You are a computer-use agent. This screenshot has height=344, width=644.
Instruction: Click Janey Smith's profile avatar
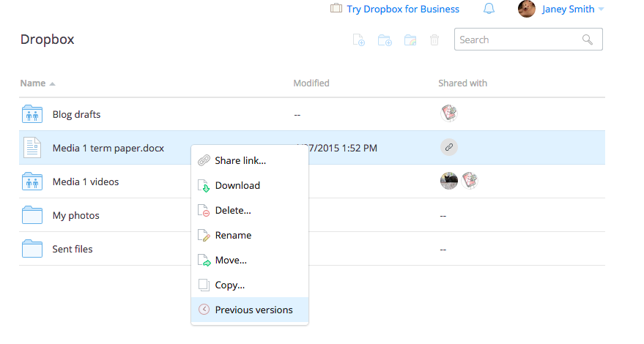(526, 10)
